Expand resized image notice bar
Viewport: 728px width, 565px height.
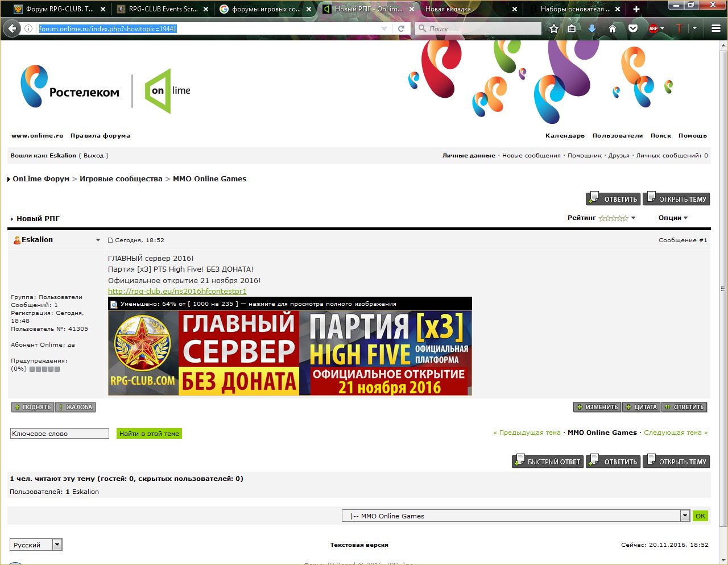[290, 304]
